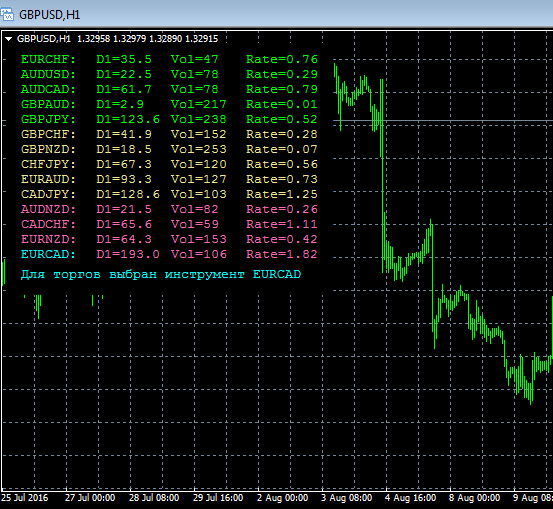Click the D1=123.6 value for GBPJPY
553x509 pixels.
pyautogui.click(x=128, y=119)
